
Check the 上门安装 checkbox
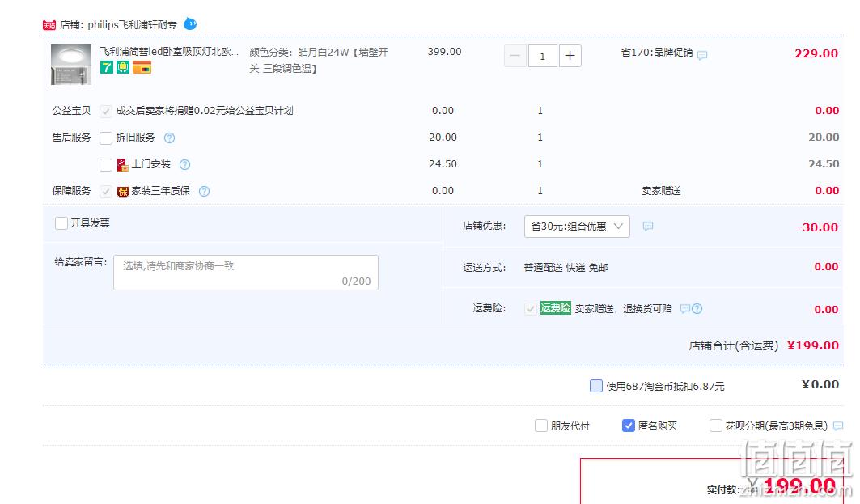tap(106, 164)
